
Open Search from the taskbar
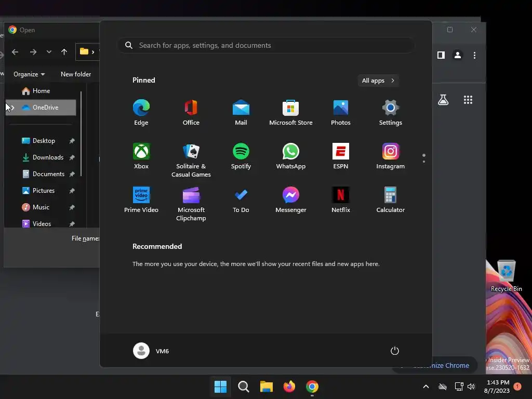pyautogui.click(x=243, y=387)
